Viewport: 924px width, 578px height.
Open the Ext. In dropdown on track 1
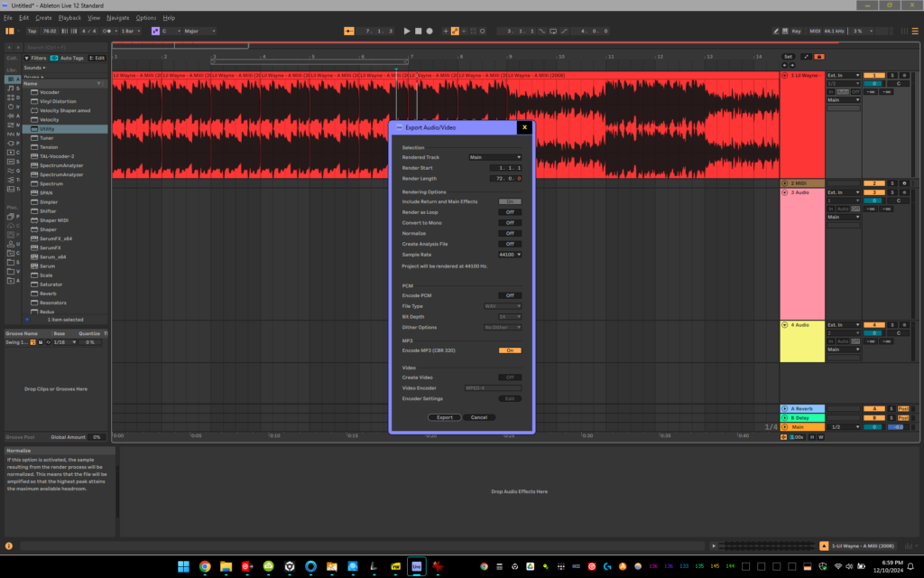click(x=844, y=75)
